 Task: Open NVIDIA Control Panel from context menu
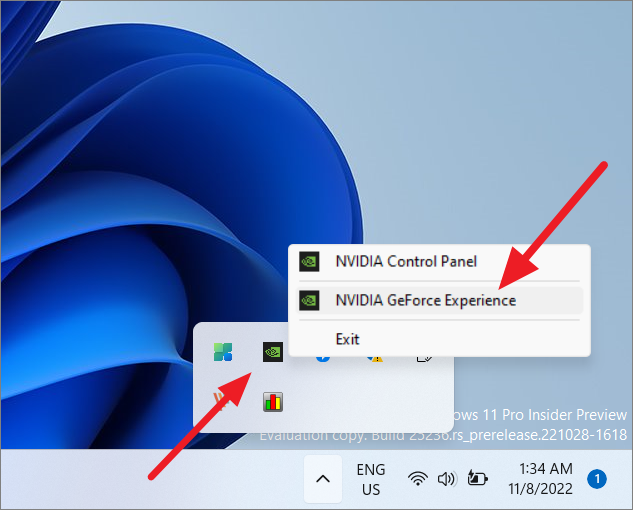439,261
